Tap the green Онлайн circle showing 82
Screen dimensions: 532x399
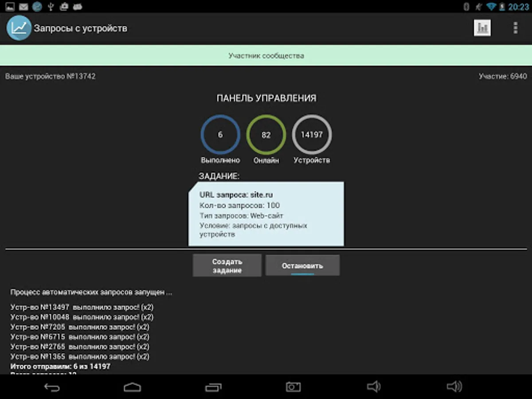tap(266, 135)
